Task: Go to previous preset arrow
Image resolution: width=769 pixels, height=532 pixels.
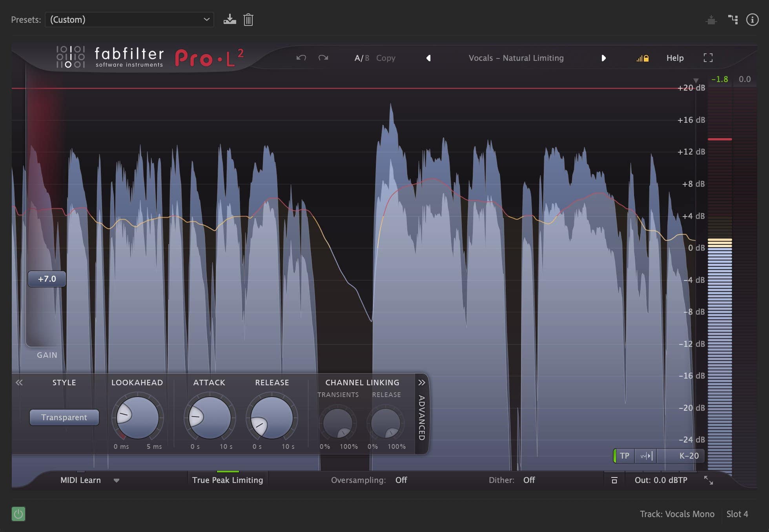Action: click(x=428, y=58)
